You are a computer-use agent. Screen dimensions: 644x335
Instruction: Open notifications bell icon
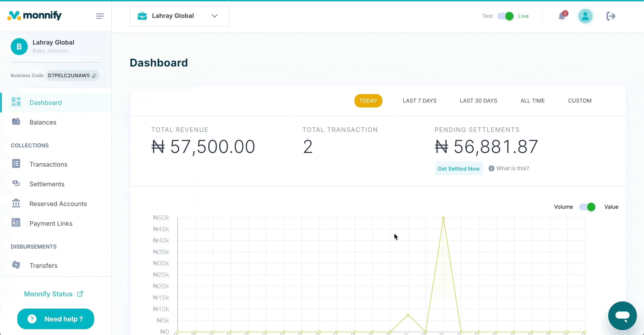coord(562,16)
